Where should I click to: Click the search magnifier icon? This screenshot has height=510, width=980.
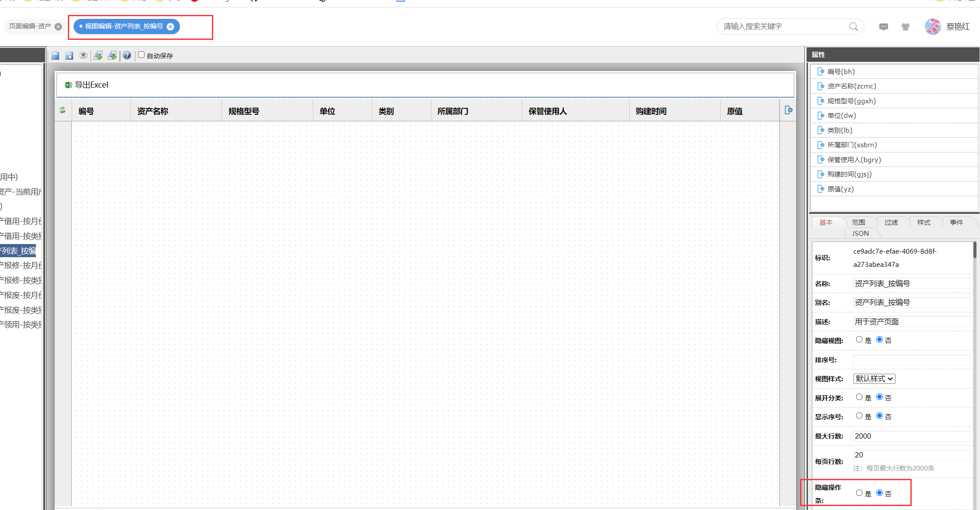pyautogui.click(x=853, y=27)
